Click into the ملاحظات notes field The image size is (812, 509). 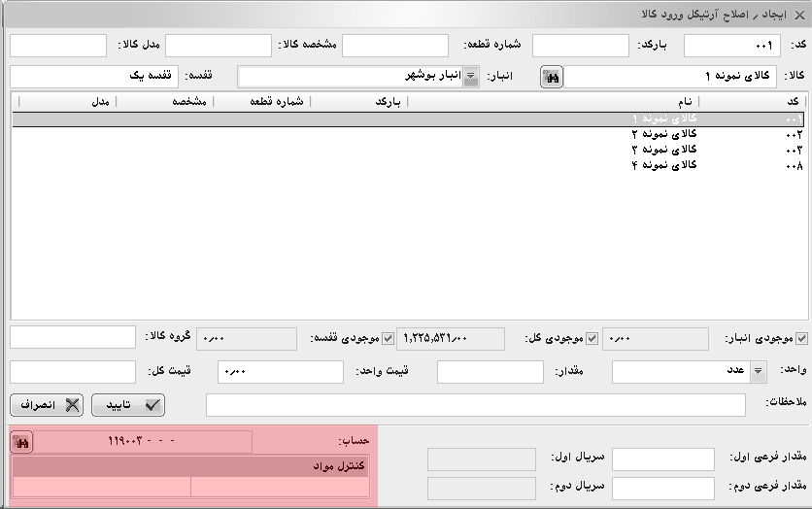[x=476, y=404]
